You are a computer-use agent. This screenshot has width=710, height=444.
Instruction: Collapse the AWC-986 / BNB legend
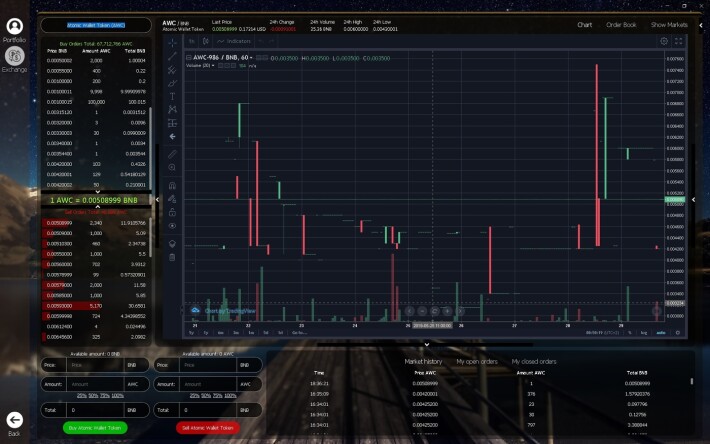(x=189, y=57)
